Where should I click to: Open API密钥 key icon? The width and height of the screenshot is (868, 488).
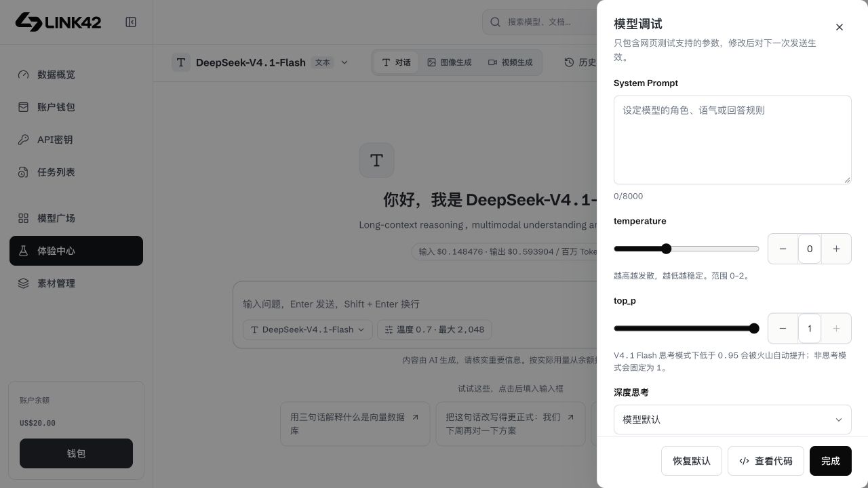pyautogui.click(x=23, y=140)
